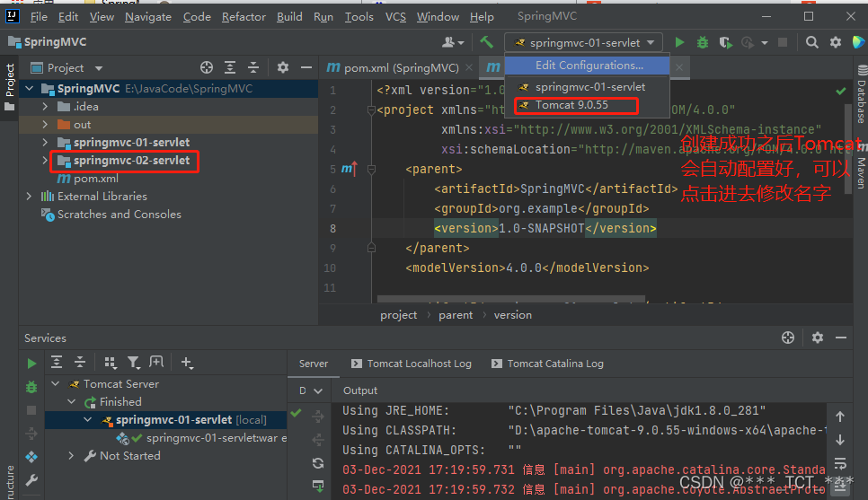Screen dimensions: 868x500
Task: Expand all in Services toolbar
Action: (57, 363)
